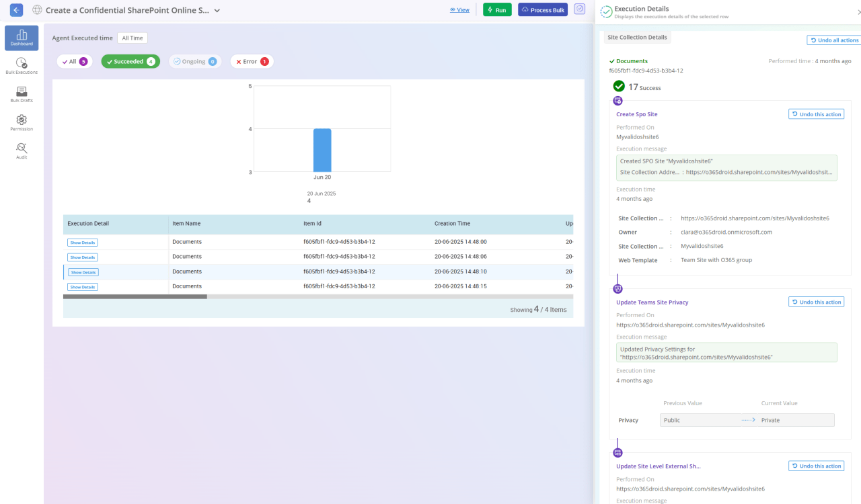Switch to the Site Collection Details tab
The width and height of the screenshot is (861, 504).
[x=636, y=37]
